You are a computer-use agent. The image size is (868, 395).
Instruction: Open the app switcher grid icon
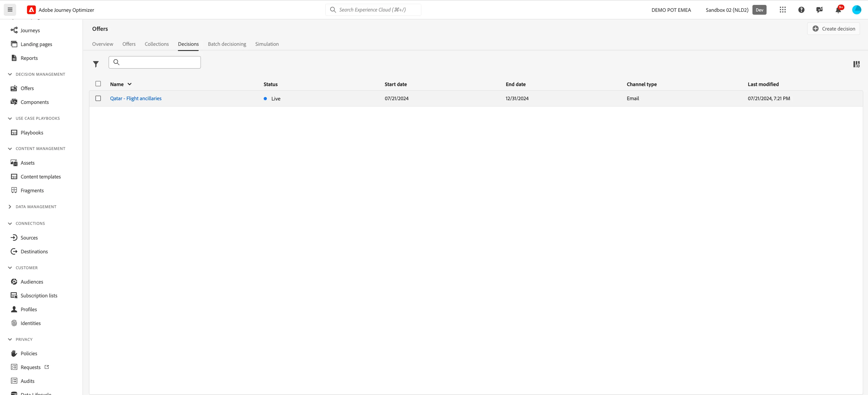(x=782, y=10)
